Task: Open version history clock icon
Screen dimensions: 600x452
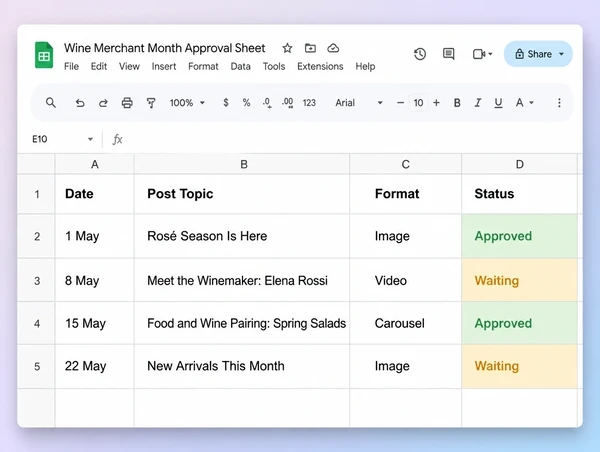Action: coord(420,54)
